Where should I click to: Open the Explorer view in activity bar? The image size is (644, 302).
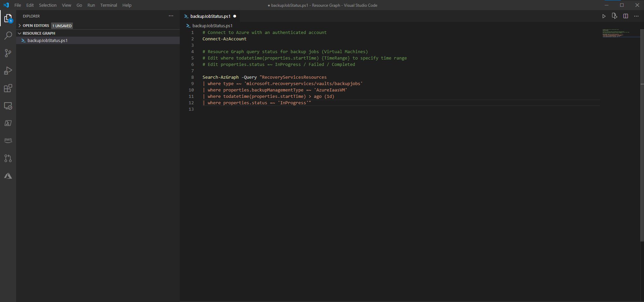tap(8, 18)
